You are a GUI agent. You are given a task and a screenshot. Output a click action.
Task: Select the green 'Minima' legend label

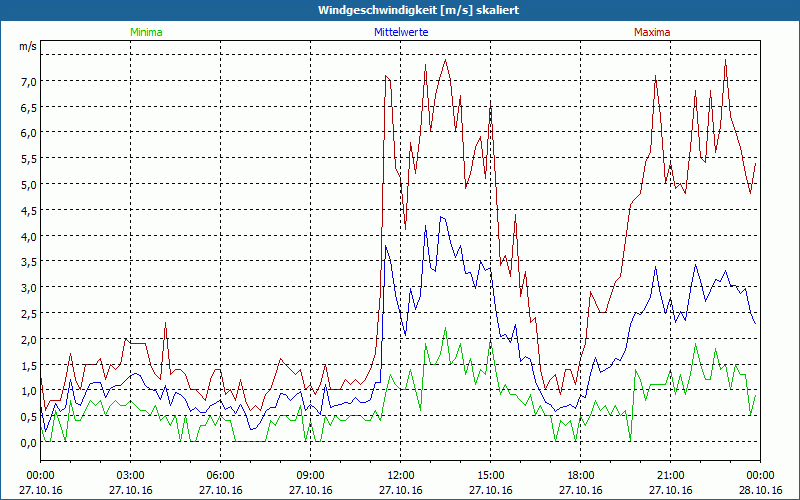pyautogui.click(x=146, y=32)
